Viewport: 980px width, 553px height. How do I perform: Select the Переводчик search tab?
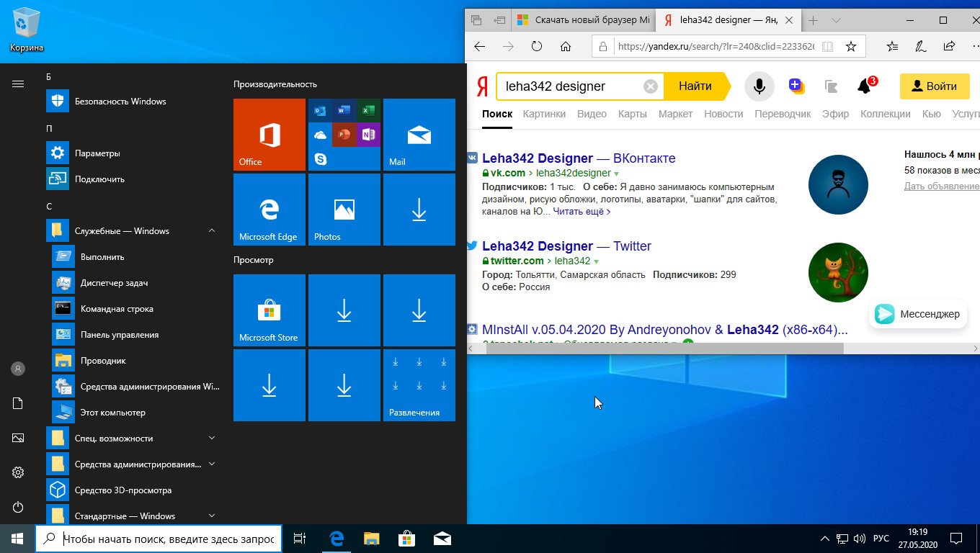pos(783,114)
